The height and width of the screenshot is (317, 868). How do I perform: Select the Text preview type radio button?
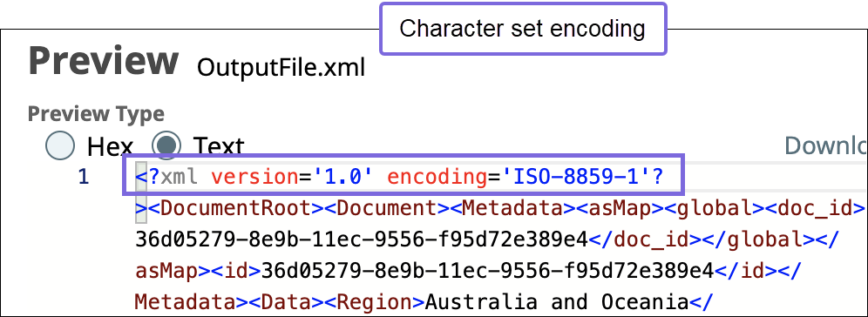pos(166,145)
